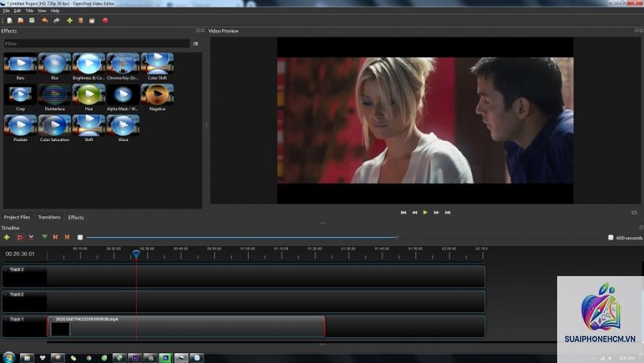644x363 pixels.
Task: Clear the Effects filter field
Action: [195, 44]
